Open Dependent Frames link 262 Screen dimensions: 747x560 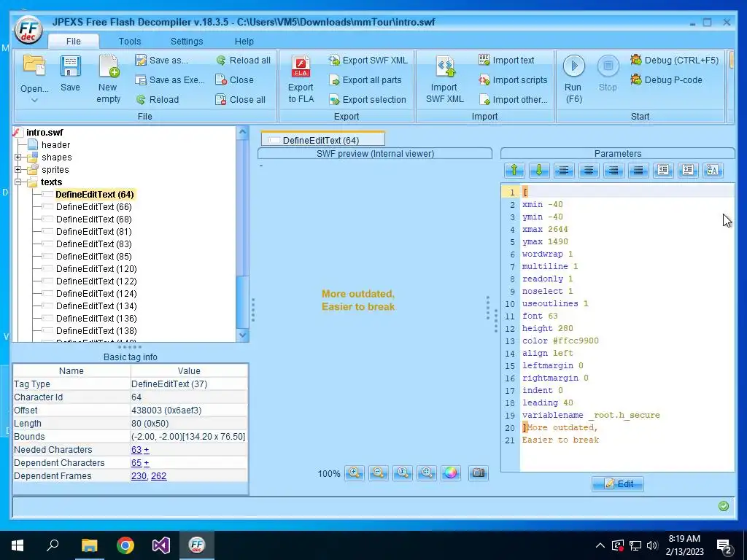pos(158,475)
